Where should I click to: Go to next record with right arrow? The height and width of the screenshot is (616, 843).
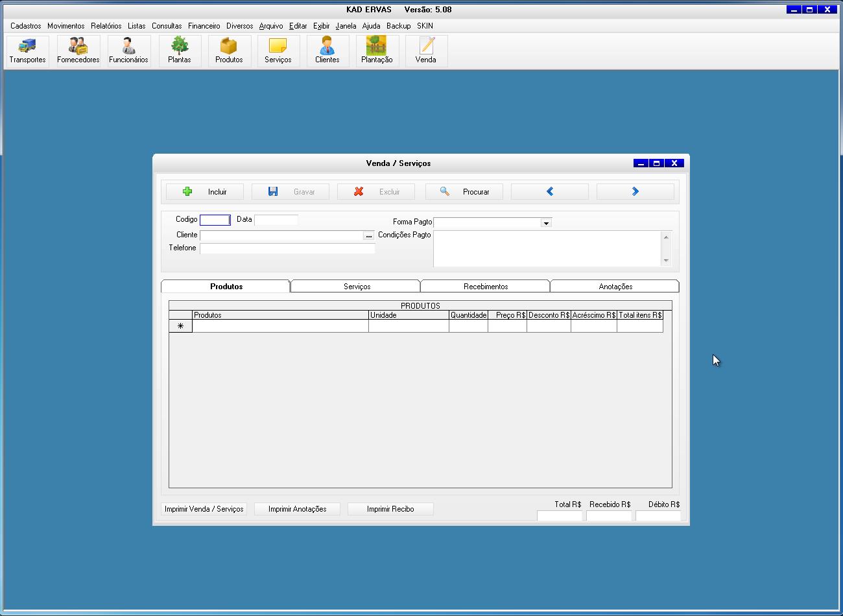pyautogui.click(x=635, y=191)
